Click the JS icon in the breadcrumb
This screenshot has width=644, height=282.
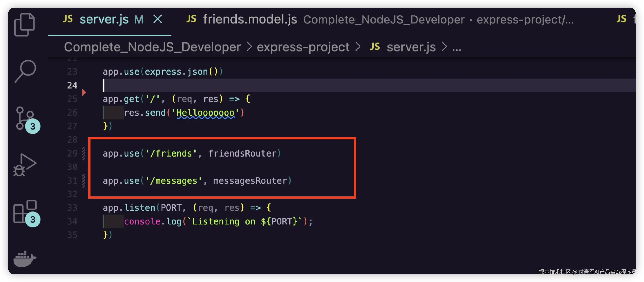pyautogui.click(x=375, y=47)
